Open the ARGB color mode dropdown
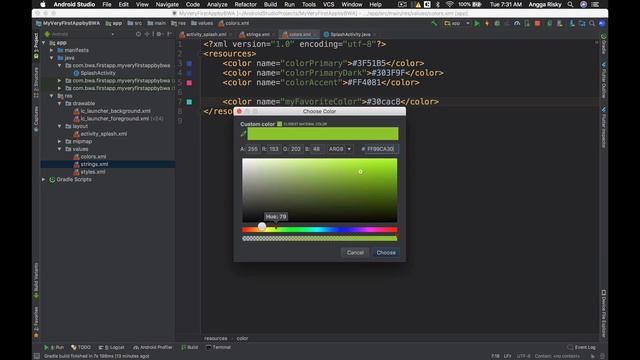The height and width of the screenshot is (360, 640). [340, 149]
